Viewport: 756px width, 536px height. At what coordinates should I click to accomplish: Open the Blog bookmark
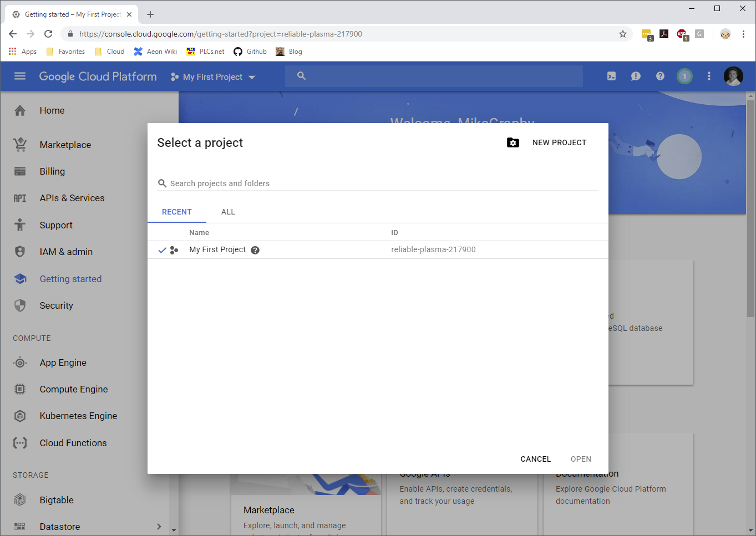pos(289,52)
